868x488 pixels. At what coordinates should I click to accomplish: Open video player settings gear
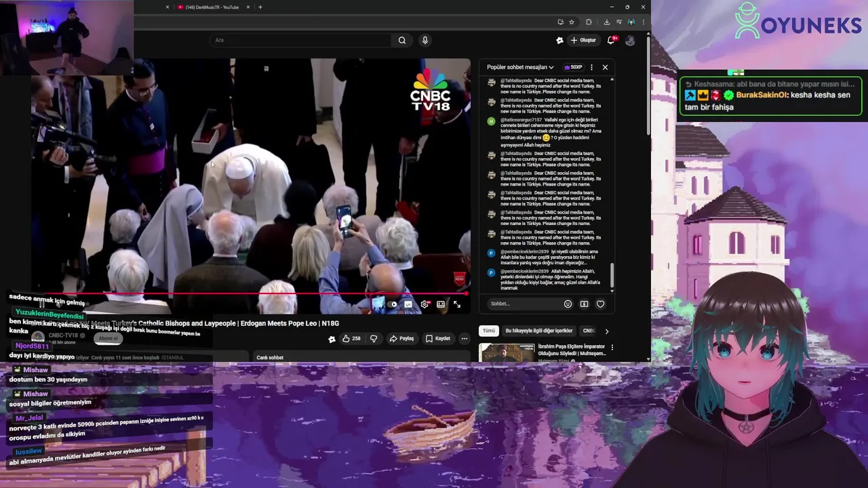coord(425,304)
